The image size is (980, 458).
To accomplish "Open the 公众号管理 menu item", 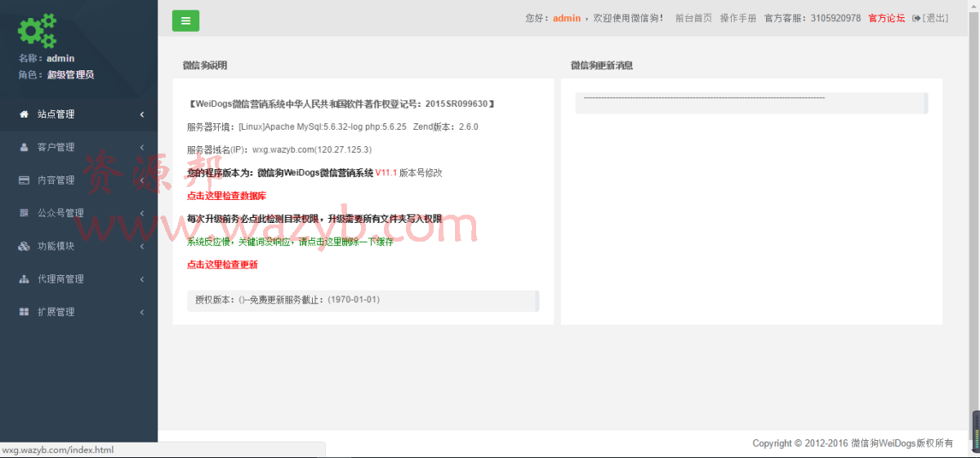I will click(78, 213).
